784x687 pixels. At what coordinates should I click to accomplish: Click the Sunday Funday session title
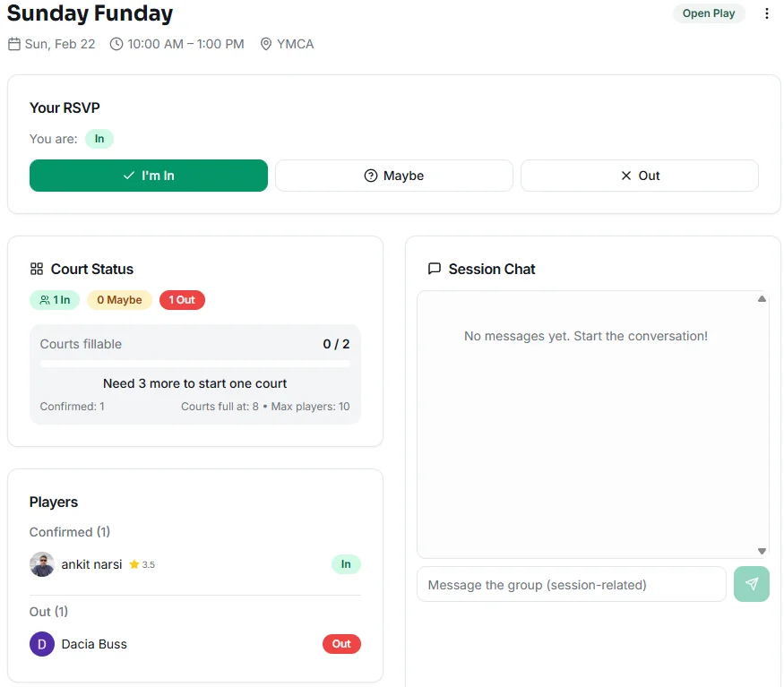[90, 13]
